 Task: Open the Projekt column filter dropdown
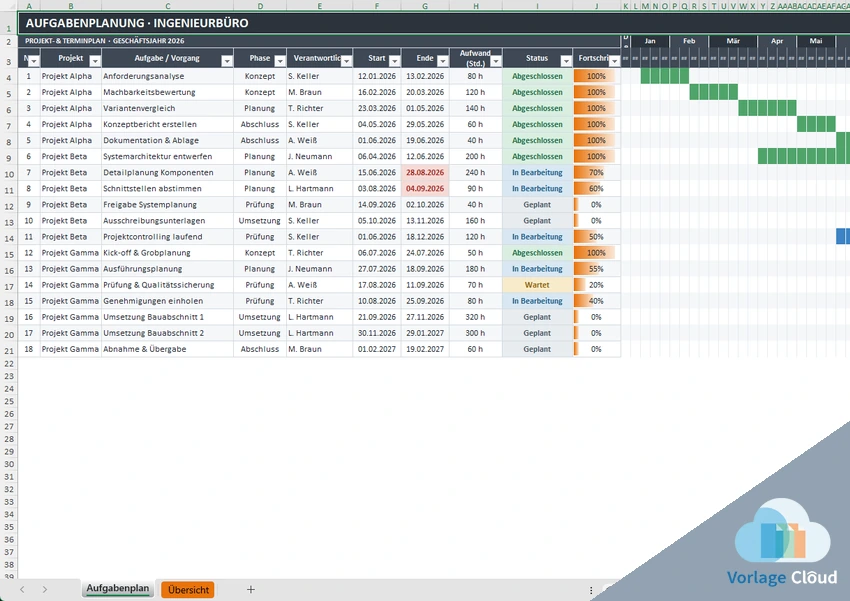[95, 61]
